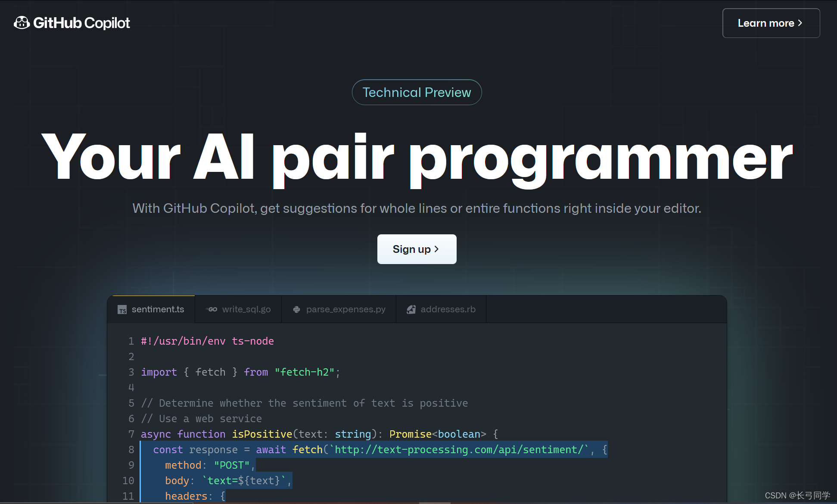Click the isPositive function name in code
Viewport: 837px width, 504px height.
pyautogui.click(x=262, y=434)
